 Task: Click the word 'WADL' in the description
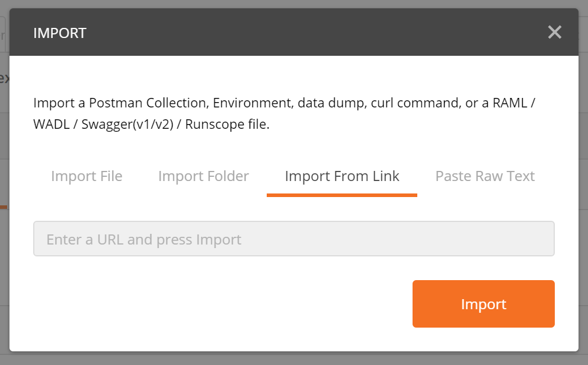click(52, 126)
